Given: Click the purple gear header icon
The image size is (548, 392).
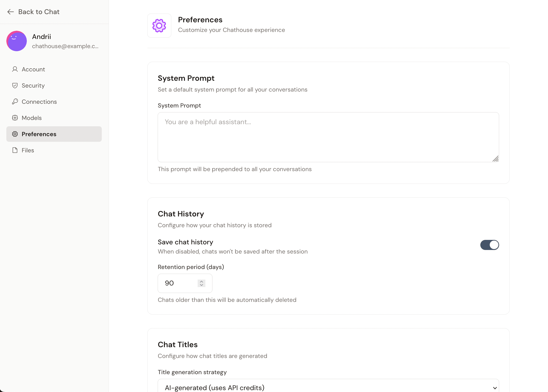Looking at the screenshot, I should point(159,26).
